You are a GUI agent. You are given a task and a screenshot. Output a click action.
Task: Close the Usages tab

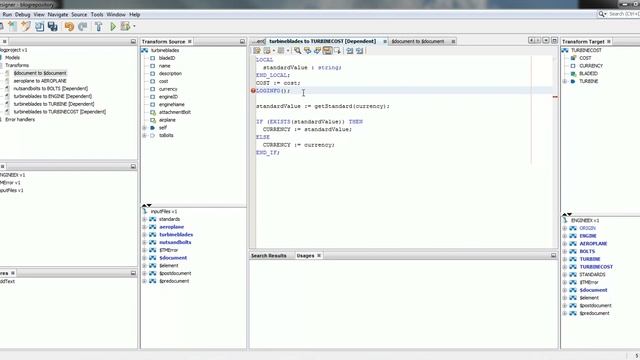pos(319,256)
